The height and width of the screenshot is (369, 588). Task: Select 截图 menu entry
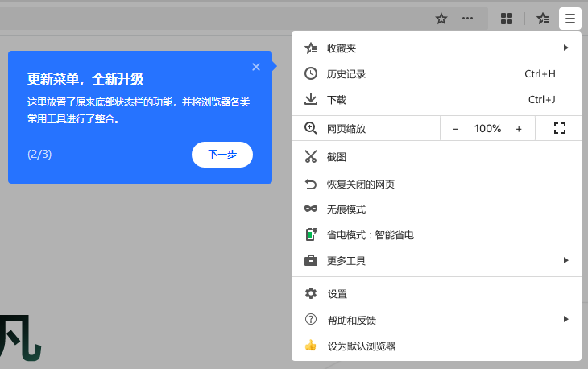tap(437, 157)
